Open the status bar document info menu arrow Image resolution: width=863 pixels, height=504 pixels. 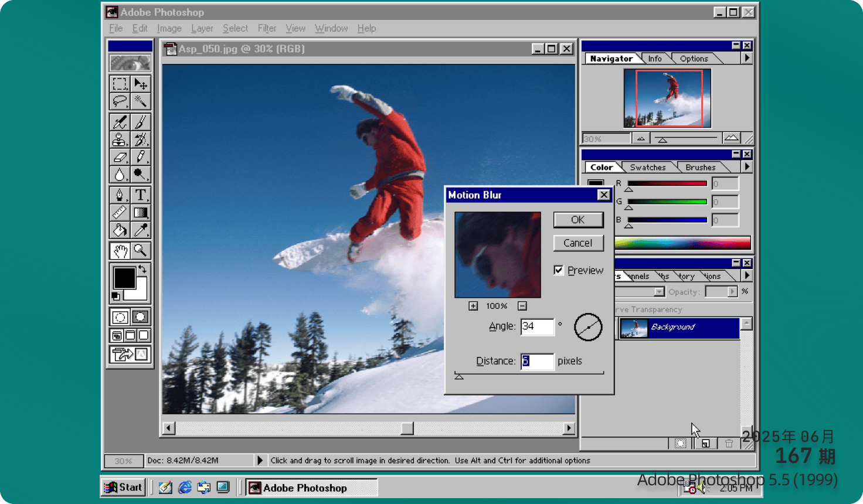(x=260, y=461)
